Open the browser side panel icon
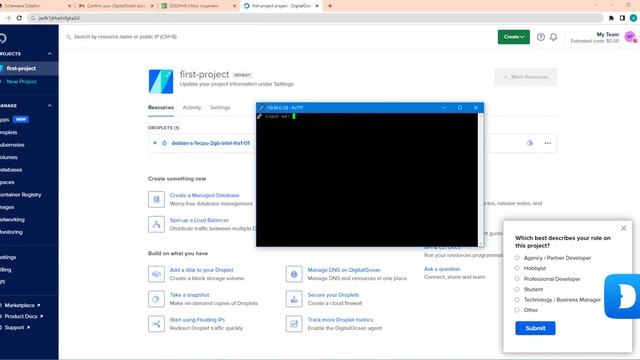Image resolution: width=640 pixels, height=360 pixels. 622,18
